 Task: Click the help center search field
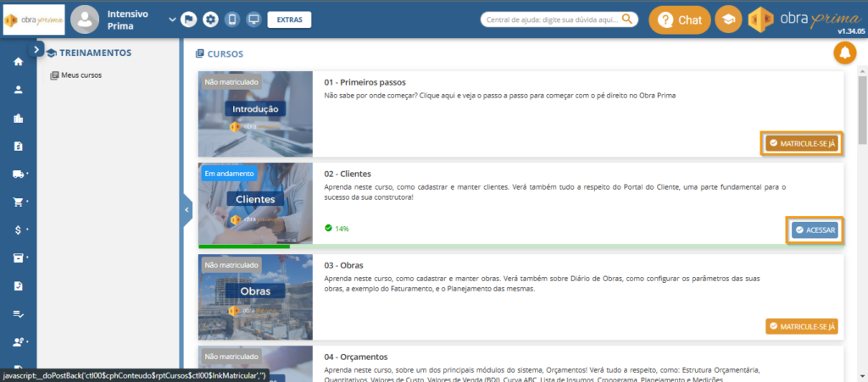[x=559, y=19]
